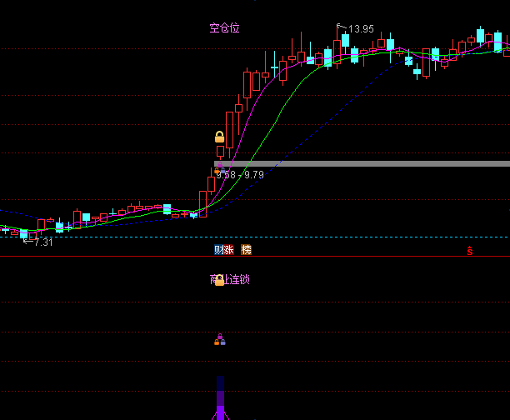Click the golden lock over 商业连锁 label
Image resolution: width=510 pixels, height=420 pixels.
[219, 280]
